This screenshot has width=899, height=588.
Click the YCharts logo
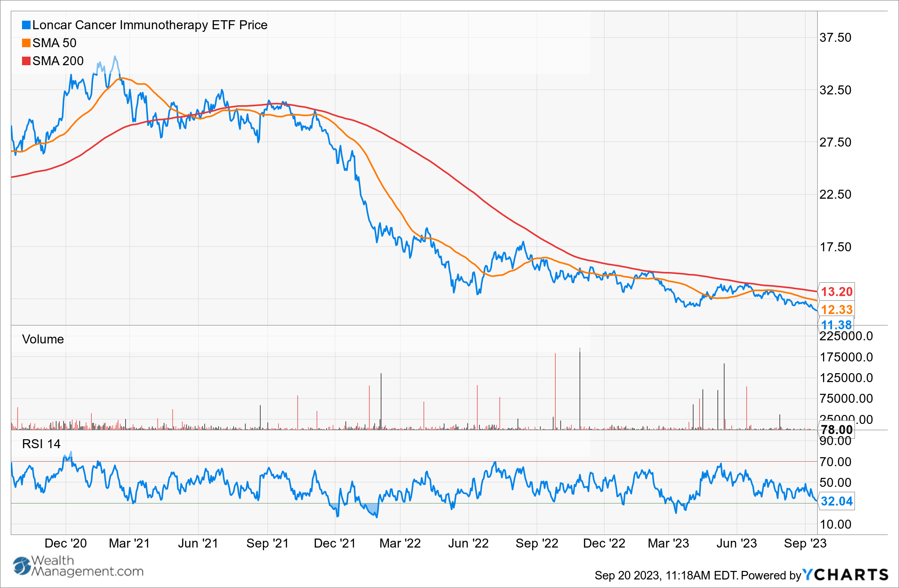click(846, 575)
